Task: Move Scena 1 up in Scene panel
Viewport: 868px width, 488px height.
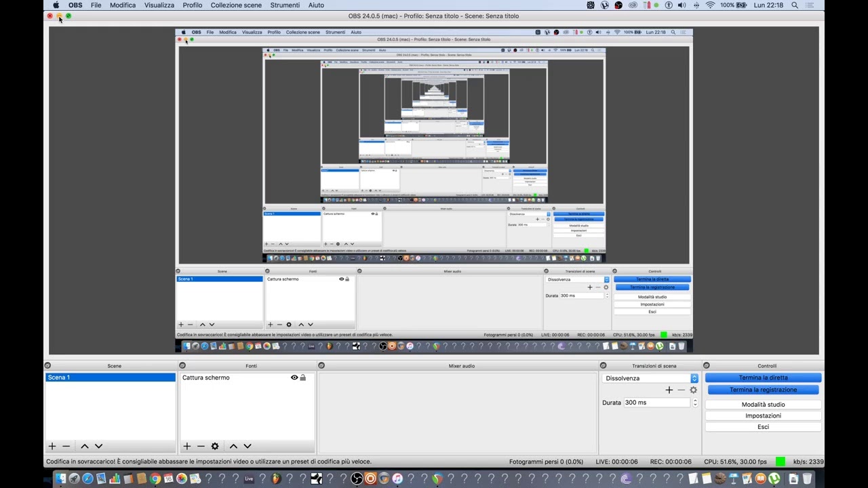Action: [85, 446]
